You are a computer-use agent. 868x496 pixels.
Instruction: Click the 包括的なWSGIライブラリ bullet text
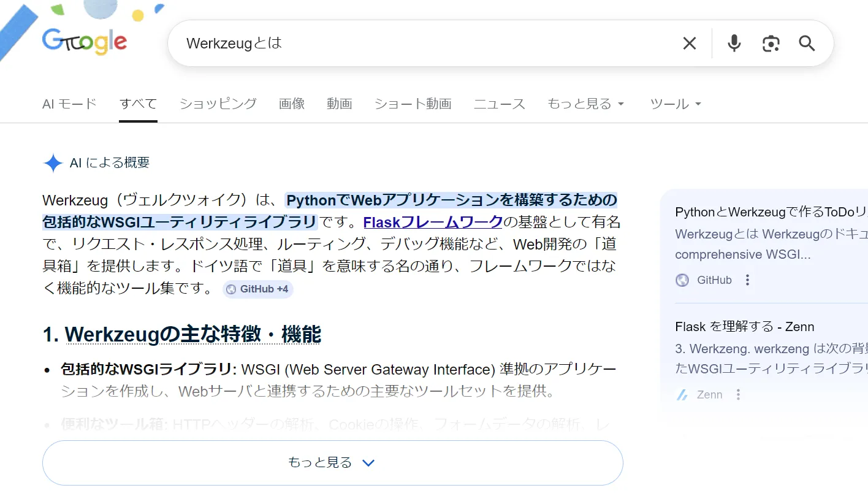(x=148, y=369)
